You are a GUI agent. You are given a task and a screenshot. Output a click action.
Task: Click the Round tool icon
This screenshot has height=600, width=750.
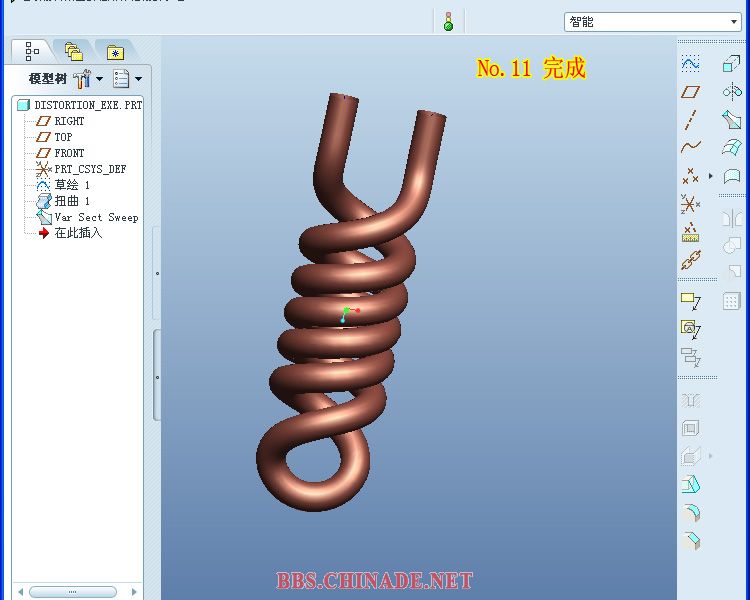click(x=690, y=513)
